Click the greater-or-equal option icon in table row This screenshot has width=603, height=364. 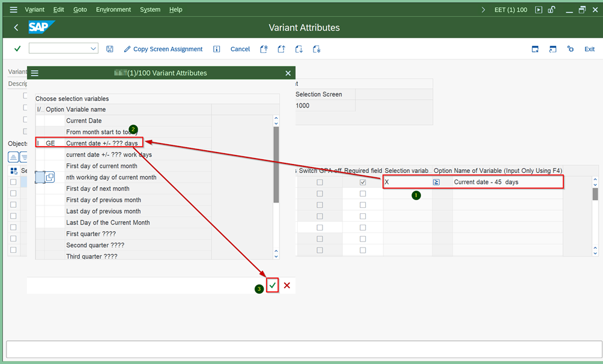click(437, 182)
